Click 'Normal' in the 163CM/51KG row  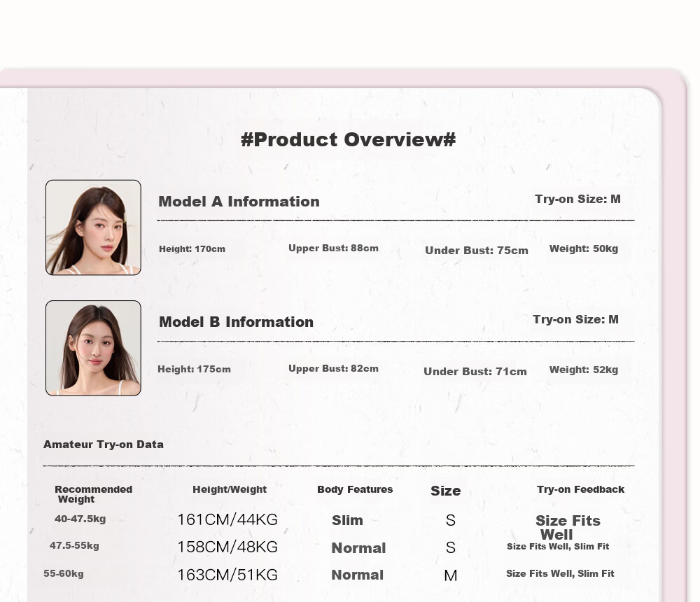(357, 575)
